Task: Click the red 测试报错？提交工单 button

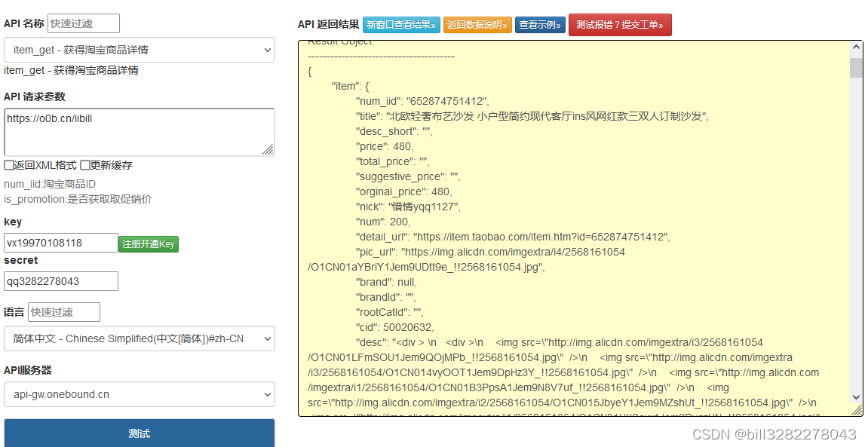Action: pos(620,25)
